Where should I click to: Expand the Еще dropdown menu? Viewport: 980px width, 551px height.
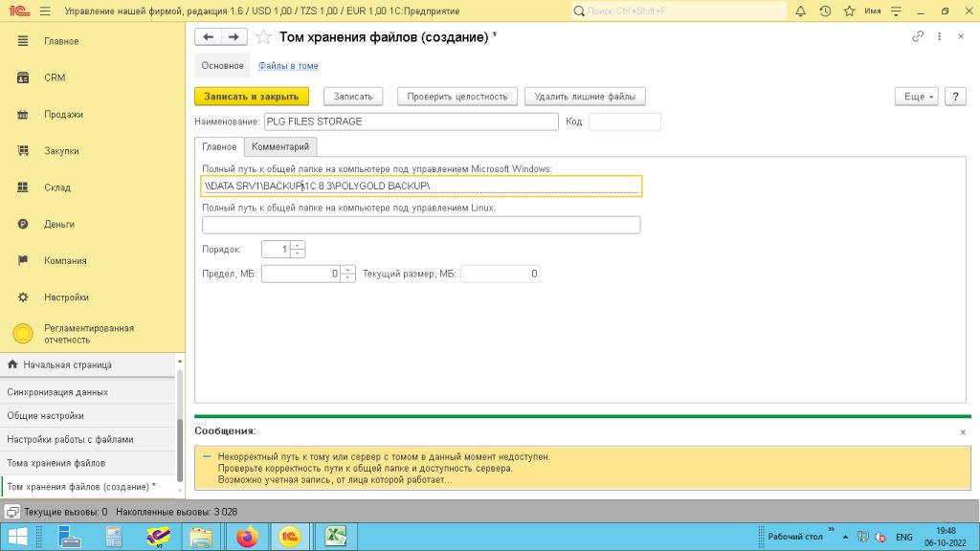point(919,97)
